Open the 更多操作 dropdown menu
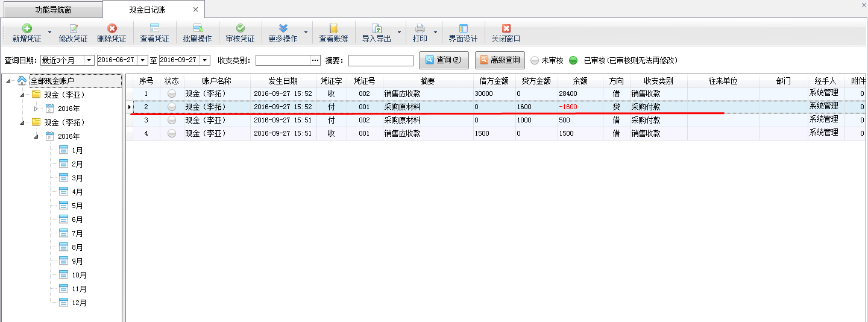868x322 pixels. (x=306, y=33)
